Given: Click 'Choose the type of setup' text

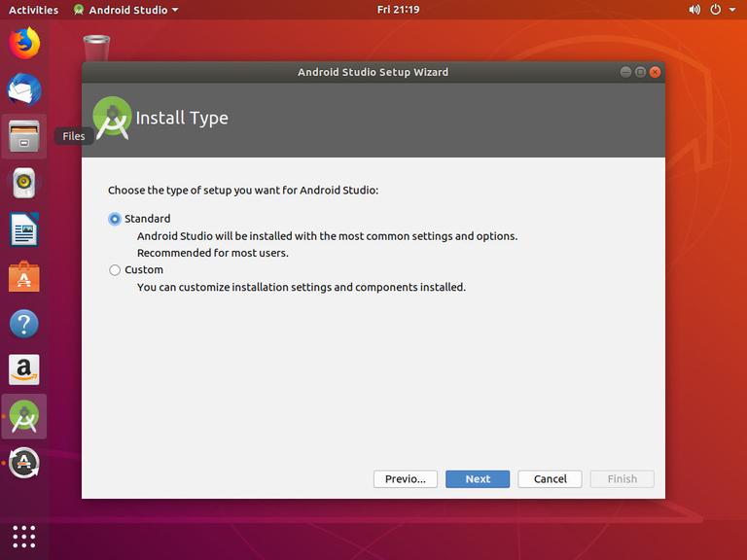Looking at the screenshot, I should pos(243,191).
